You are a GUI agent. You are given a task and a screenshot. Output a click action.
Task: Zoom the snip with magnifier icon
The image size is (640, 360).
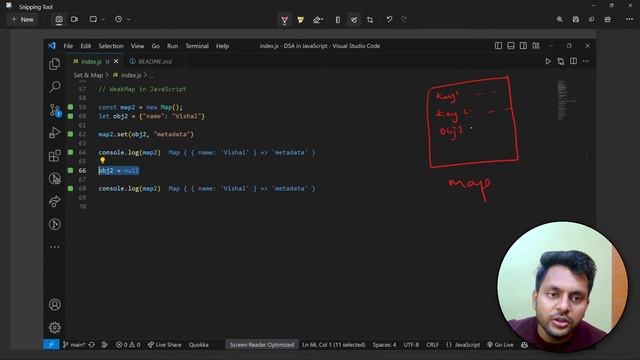pos(560,19)
